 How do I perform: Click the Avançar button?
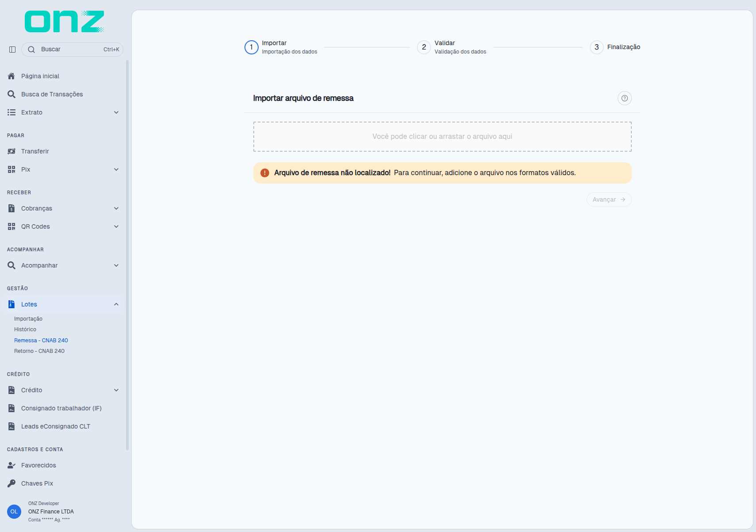tap(609, 199)
